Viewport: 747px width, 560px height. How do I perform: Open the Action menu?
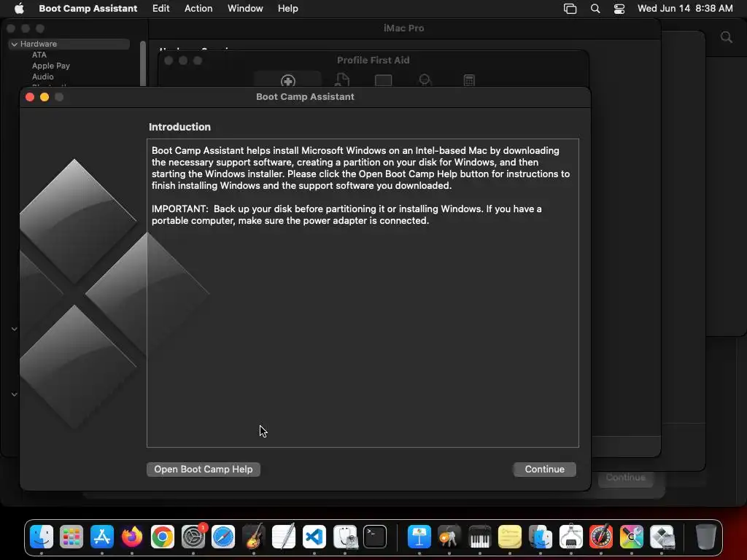[198, 8]
